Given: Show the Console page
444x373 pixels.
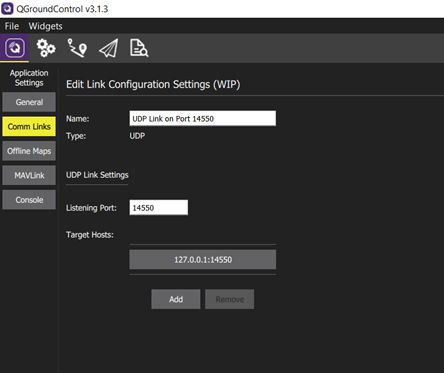Looking at the screenshot, I should 29,200.
